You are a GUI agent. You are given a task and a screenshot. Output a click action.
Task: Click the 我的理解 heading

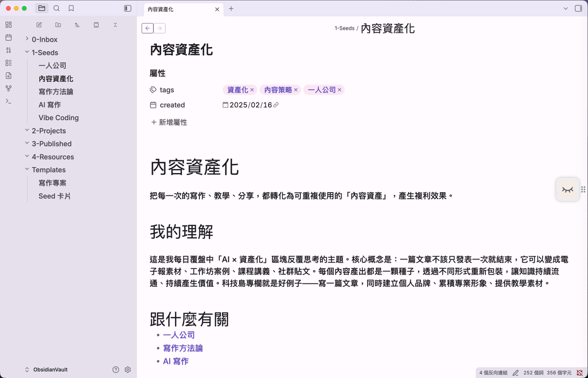coord(181,231)
